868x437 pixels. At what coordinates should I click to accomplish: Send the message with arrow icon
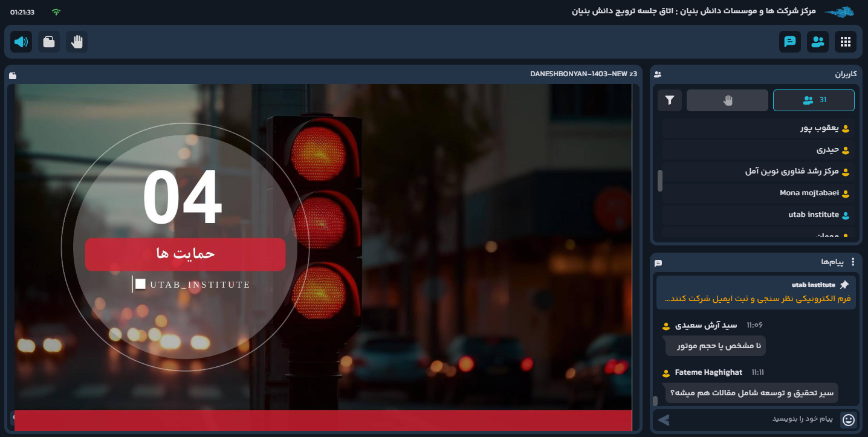[664, 419]
